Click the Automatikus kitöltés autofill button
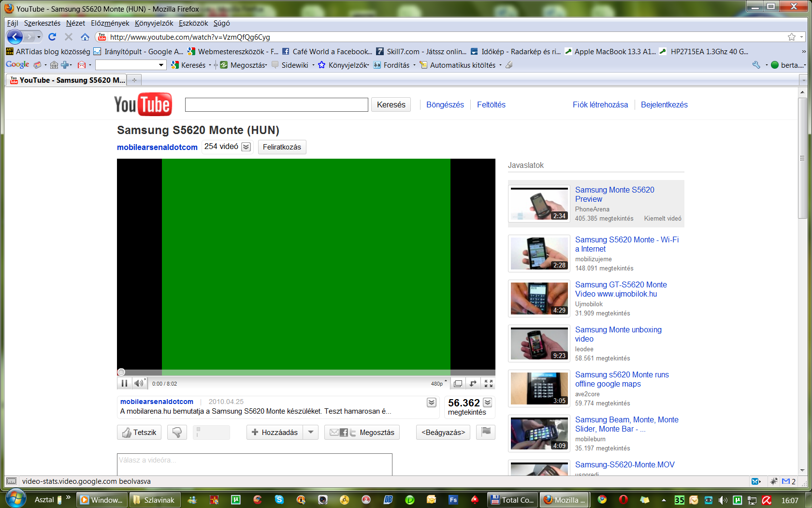812x508 pixels. (x=458, y=65)
